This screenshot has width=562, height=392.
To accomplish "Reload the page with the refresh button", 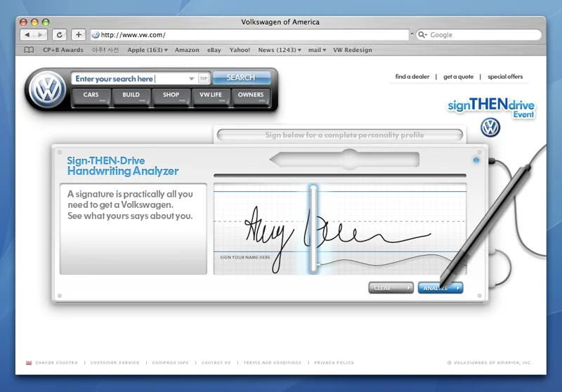I will tap(60, 34).
